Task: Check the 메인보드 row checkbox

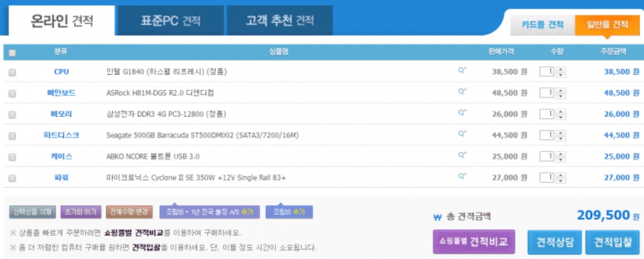Action: tap(12, 93)
